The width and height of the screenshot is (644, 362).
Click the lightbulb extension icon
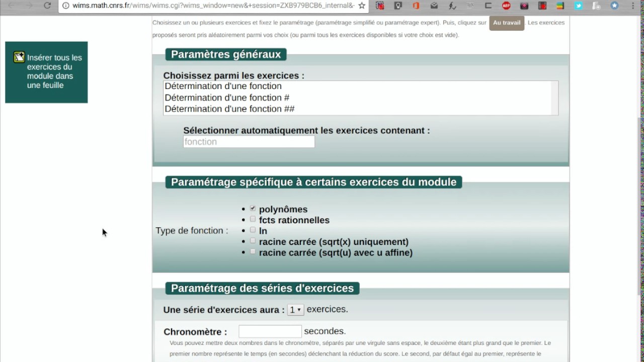398,6
